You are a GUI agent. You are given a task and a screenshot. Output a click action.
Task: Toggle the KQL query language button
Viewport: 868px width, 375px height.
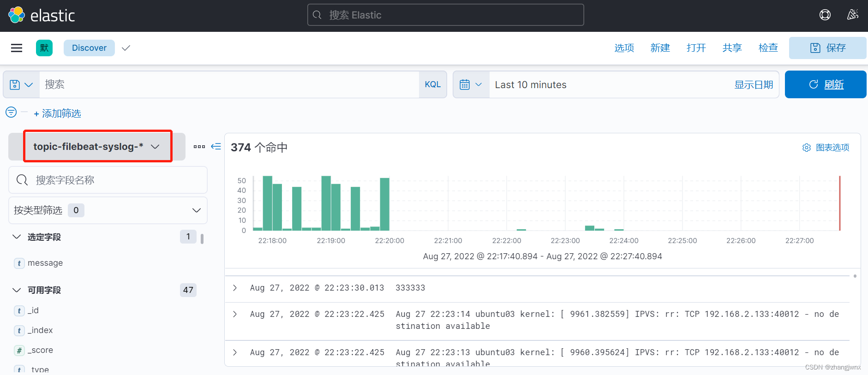pos(433,84)
